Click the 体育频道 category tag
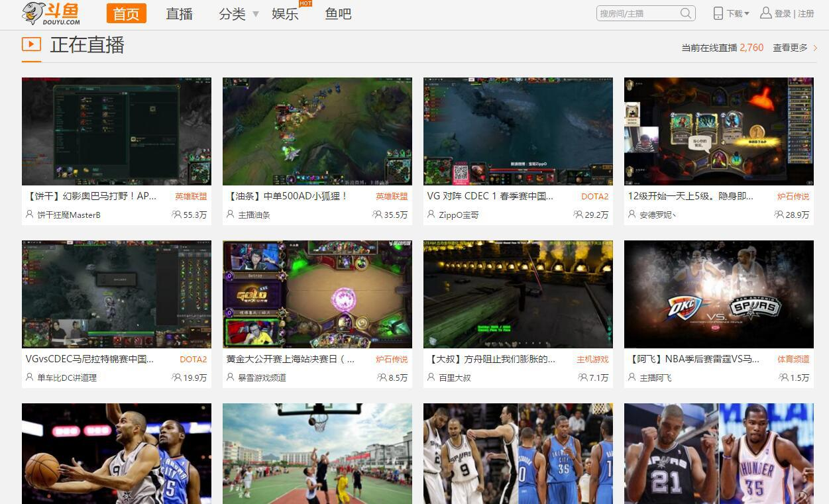Image resolution: width=829 pixels, height=504 pixels. tap(793, 360)
